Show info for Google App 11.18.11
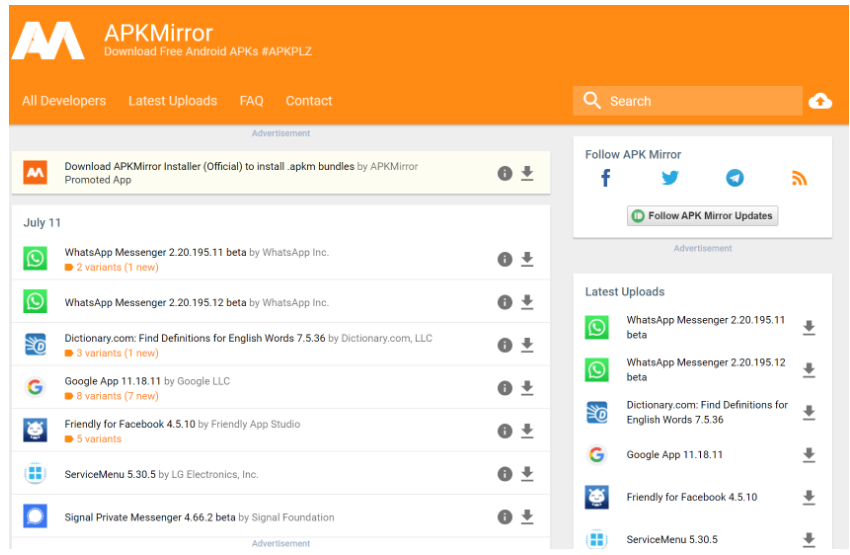Screen dimensions: 850x555 pyautogui.click(x=505, y=388)
